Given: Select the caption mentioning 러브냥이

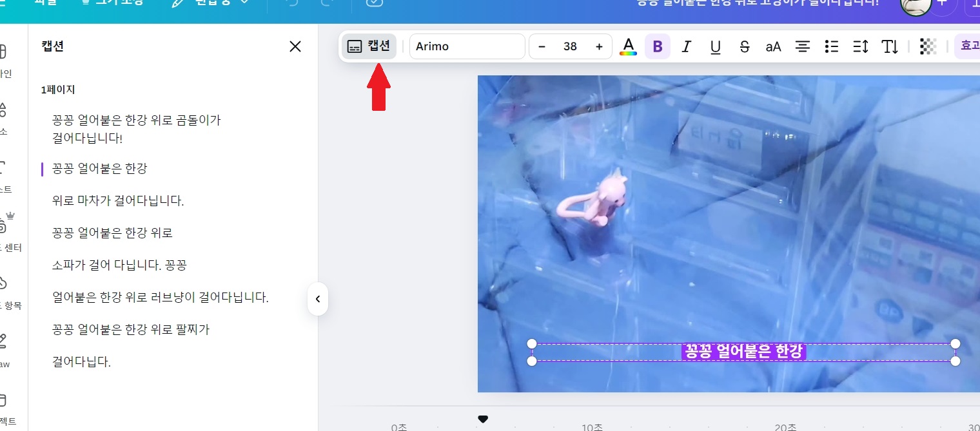Looking at the screenshot, I should [161, 298].
